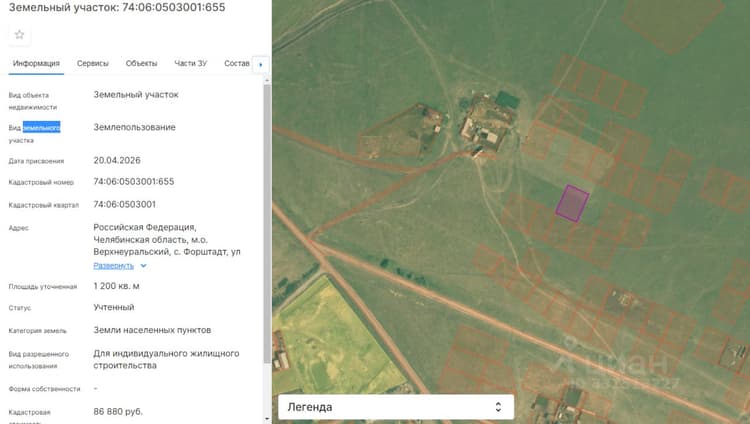
Task: Switch to the Сервисы tab
Action: (93, 63)
